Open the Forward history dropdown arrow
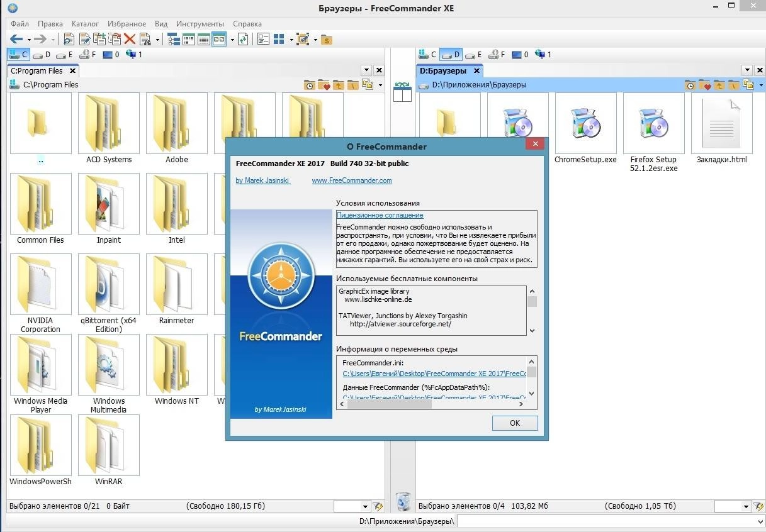The height and width of the screenshot is (532, 766). tap(53, 40)
